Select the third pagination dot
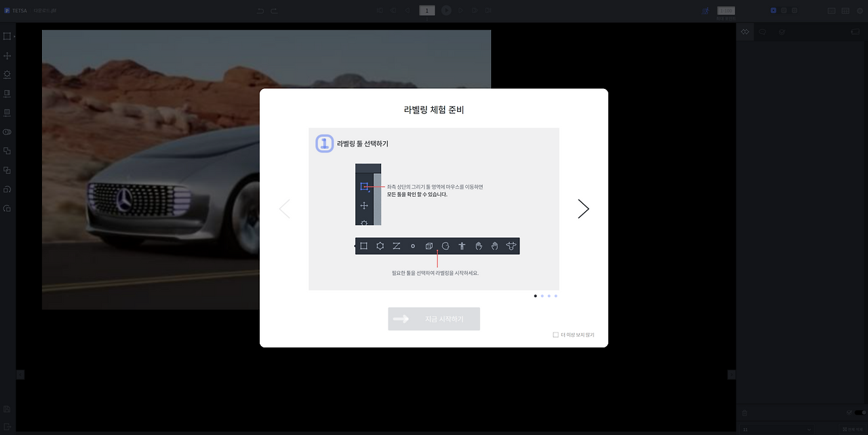Image resolution: width=868 pixels, height=435 pixels. point(549,296)
